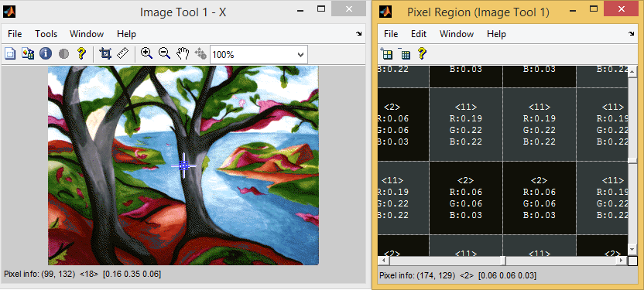Select the Crop Image tool

pos(105,53)
